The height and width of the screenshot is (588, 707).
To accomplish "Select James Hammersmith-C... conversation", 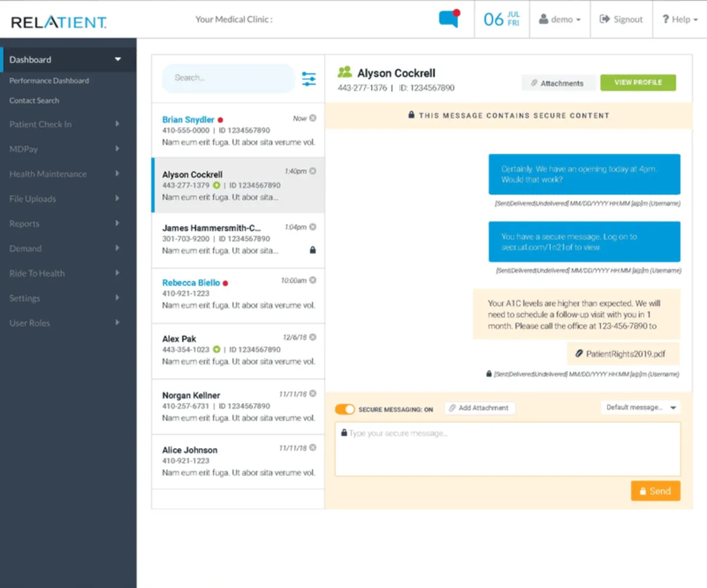I will (238, 241).
